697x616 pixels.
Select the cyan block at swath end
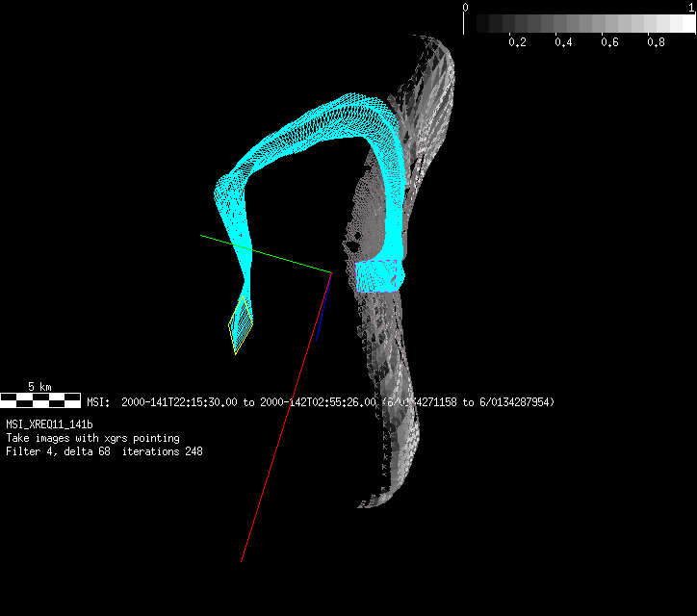(379, 275)
